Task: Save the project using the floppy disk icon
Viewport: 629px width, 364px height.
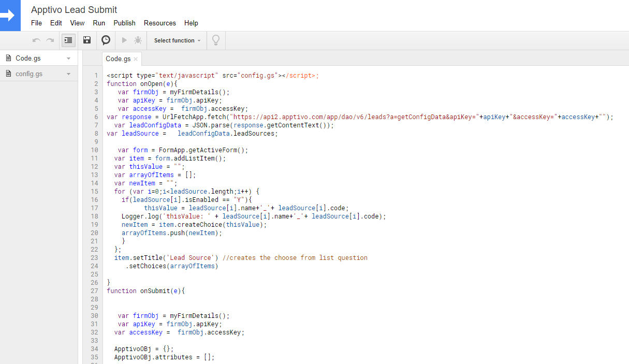Action: [86, 40]
